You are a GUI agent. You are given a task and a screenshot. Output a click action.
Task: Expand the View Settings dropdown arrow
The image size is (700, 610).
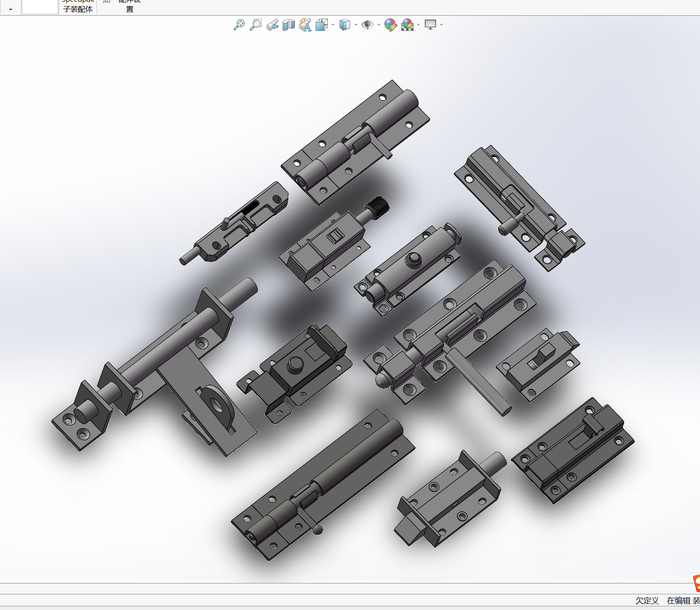point(442,25)
